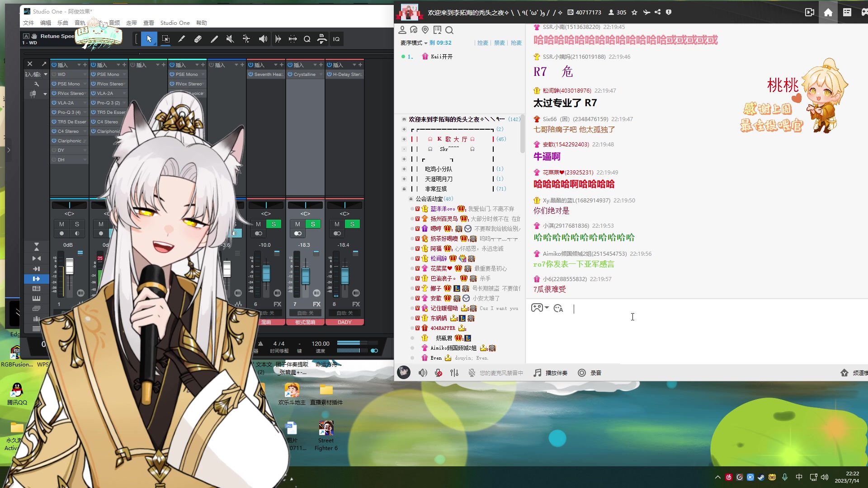Open the Studio One menu item

pyautogui.click(x=175, y=23)
